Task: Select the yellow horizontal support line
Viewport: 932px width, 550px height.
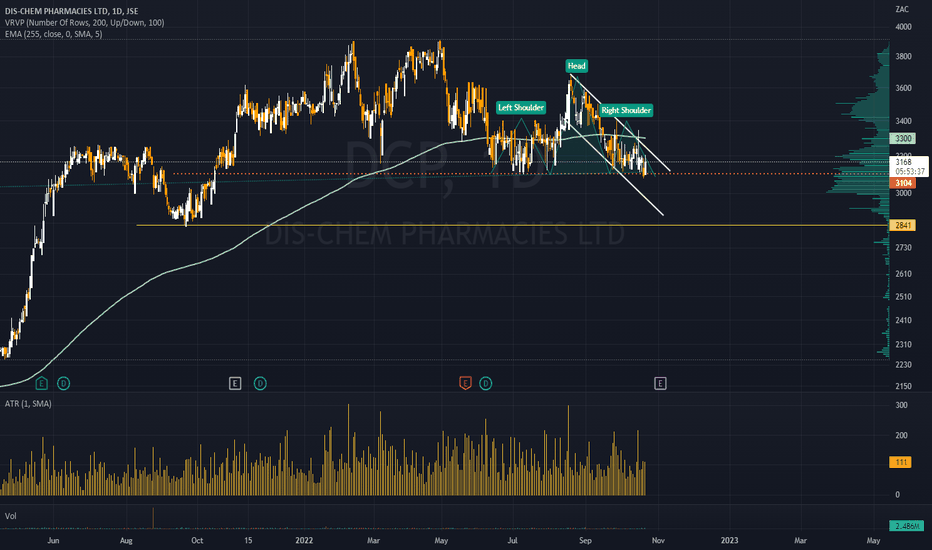Action: 511,225
